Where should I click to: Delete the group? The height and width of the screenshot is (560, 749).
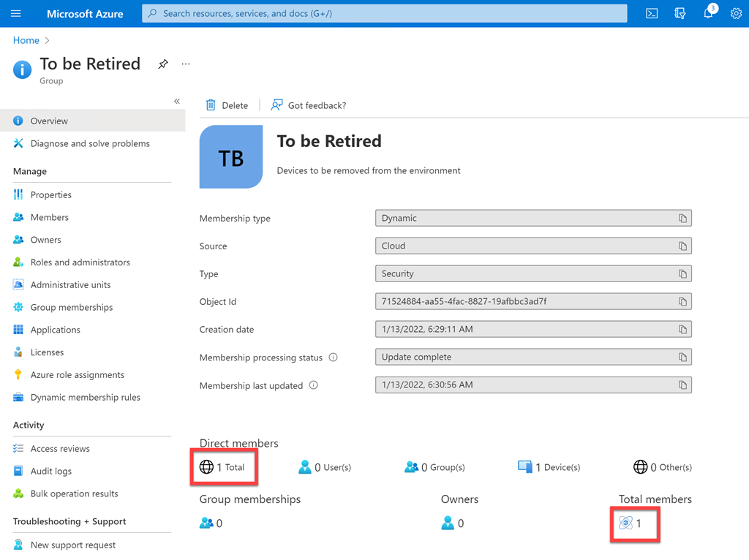tap(227, 105)
